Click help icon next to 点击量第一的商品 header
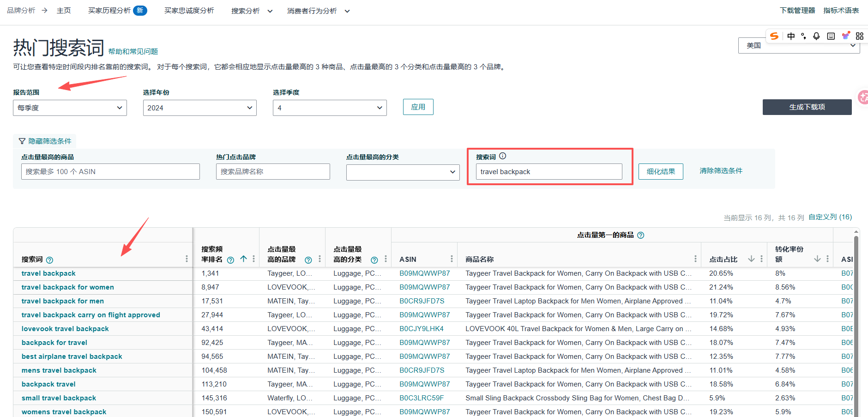This screenshot has height=417, width=868. [641, 236]
